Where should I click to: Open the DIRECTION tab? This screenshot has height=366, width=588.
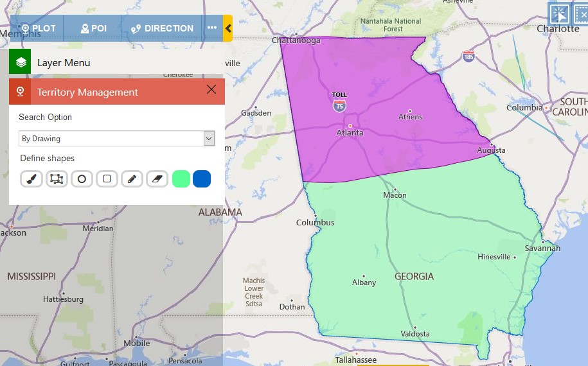pos(162,28)
